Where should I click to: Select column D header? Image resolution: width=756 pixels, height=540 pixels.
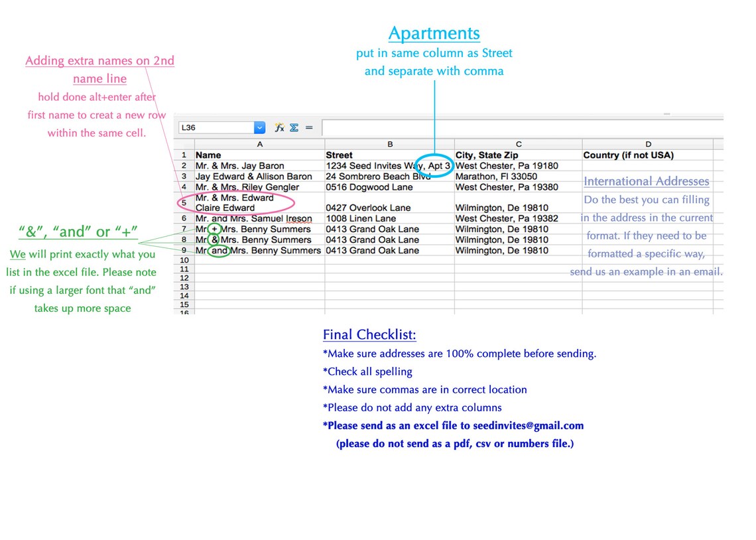pos(648,144)
